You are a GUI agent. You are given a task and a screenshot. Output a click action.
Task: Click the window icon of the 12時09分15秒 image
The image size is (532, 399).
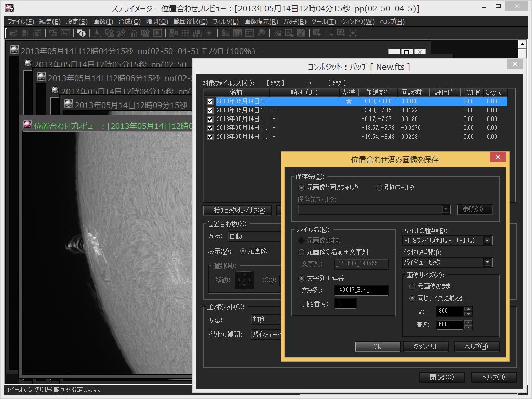(x=69, y=103)
